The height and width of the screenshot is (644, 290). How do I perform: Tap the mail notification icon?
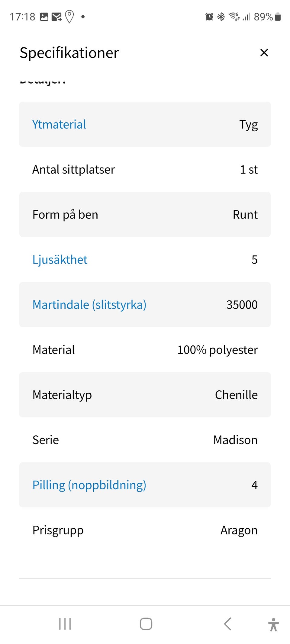click(x=56, y=17)
